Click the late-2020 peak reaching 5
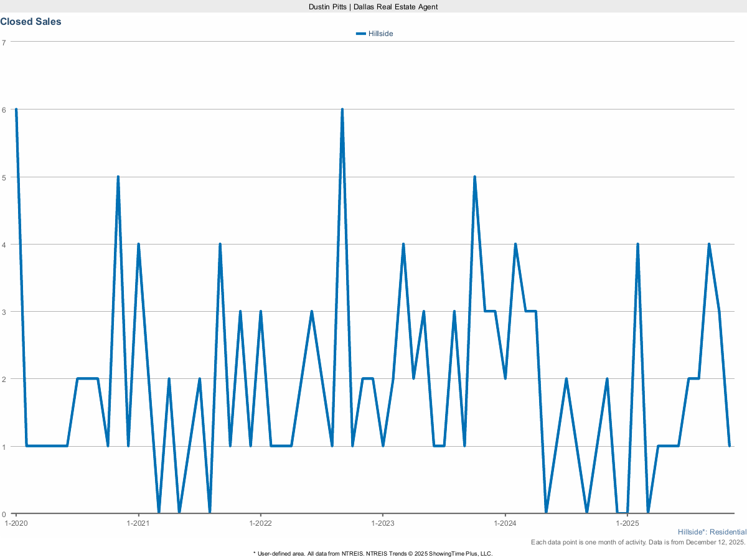This screenshot has width=747, height=560. pyautogui.click(x=118, y=177)
